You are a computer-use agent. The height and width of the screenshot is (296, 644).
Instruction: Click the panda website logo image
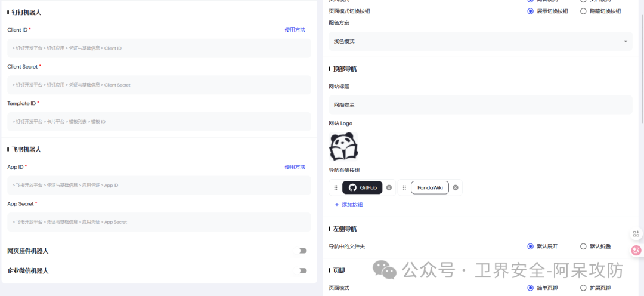click(344, 146)
